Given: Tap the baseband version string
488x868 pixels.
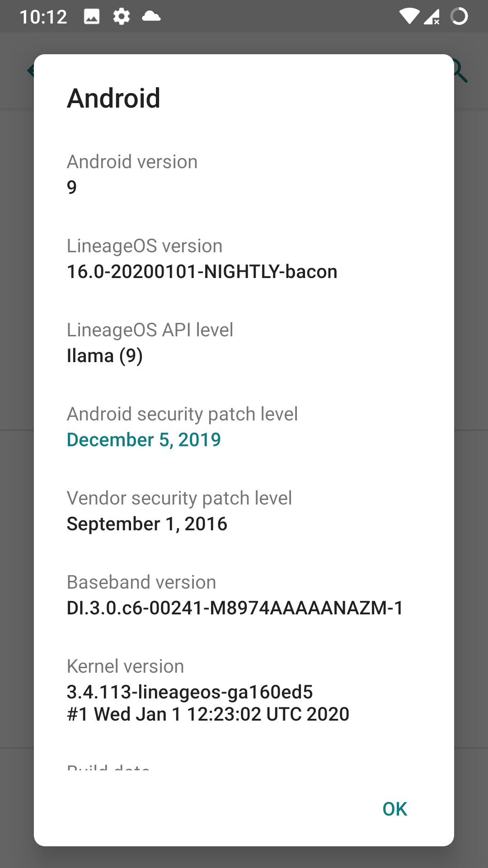Looking at the screenshot, I should 235,608.
